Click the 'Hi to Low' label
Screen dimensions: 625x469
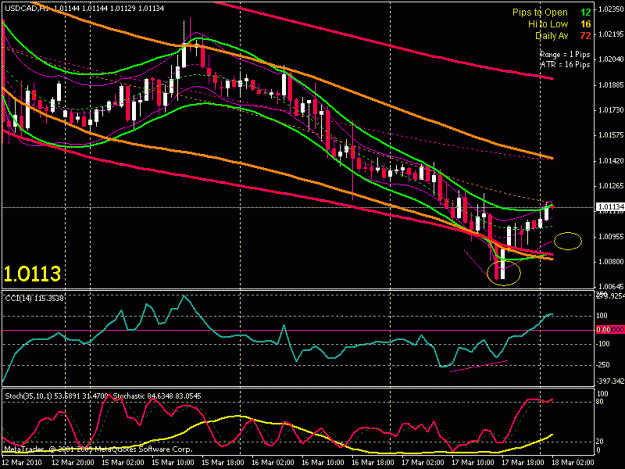(x=548, y=24)
